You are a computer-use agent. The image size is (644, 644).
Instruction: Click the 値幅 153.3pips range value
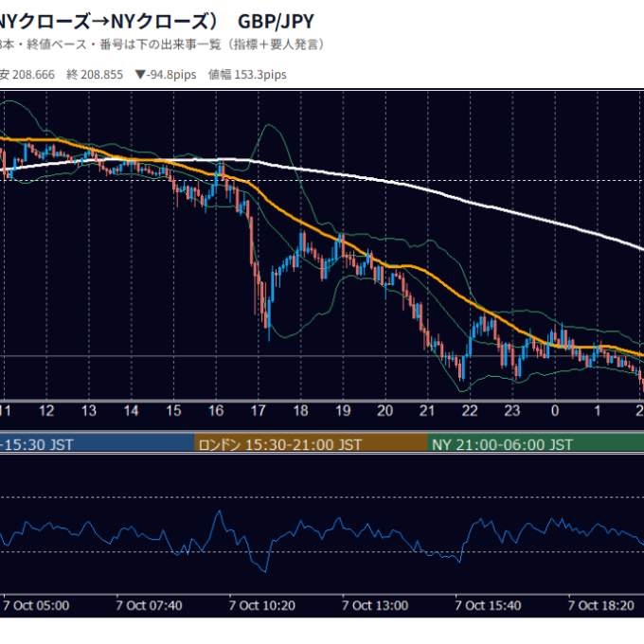point(247,74)
